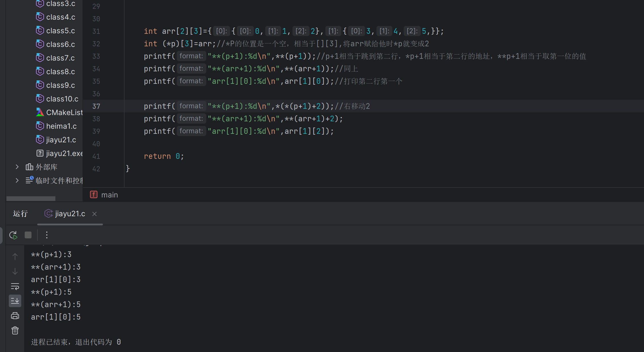Rerun the jiayu21.c program
This screenshot has height=352, width=644.
pyautogui.click(x=13, y=235)
